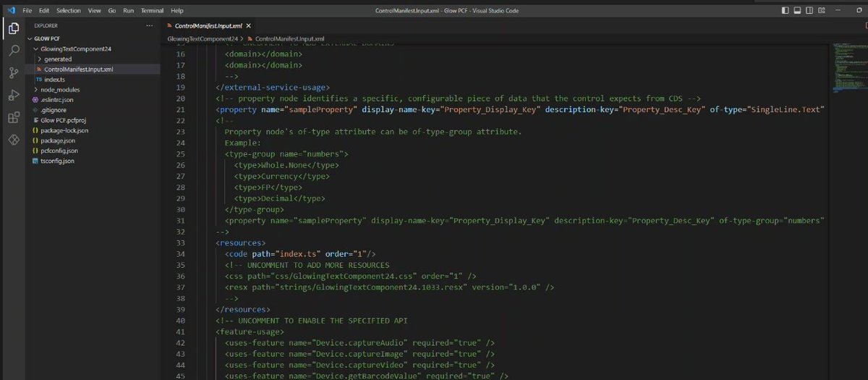Click <type>Currency</type> on line 27
Image resolution: width=868 pixels, height=380 pixels.
(282, 176)
